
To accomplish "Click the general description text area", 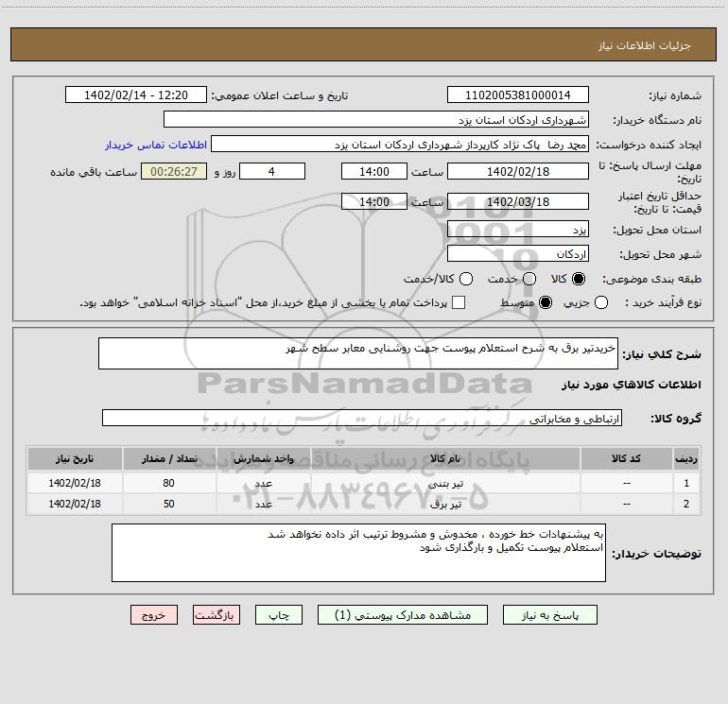I will (x=358, y=353).
